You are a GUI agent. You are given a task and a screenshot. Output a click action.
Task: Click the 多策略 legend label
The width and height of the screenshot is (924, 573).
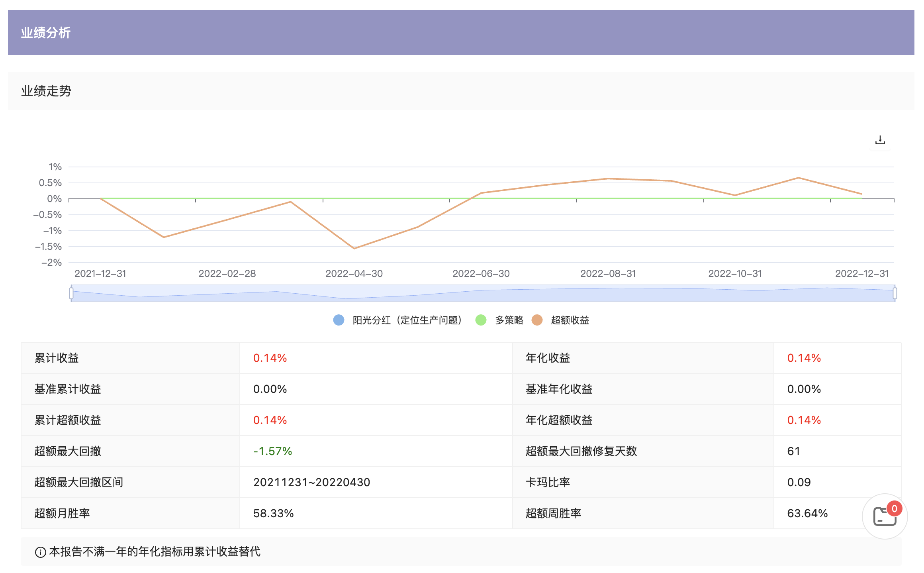coord(509,320)
